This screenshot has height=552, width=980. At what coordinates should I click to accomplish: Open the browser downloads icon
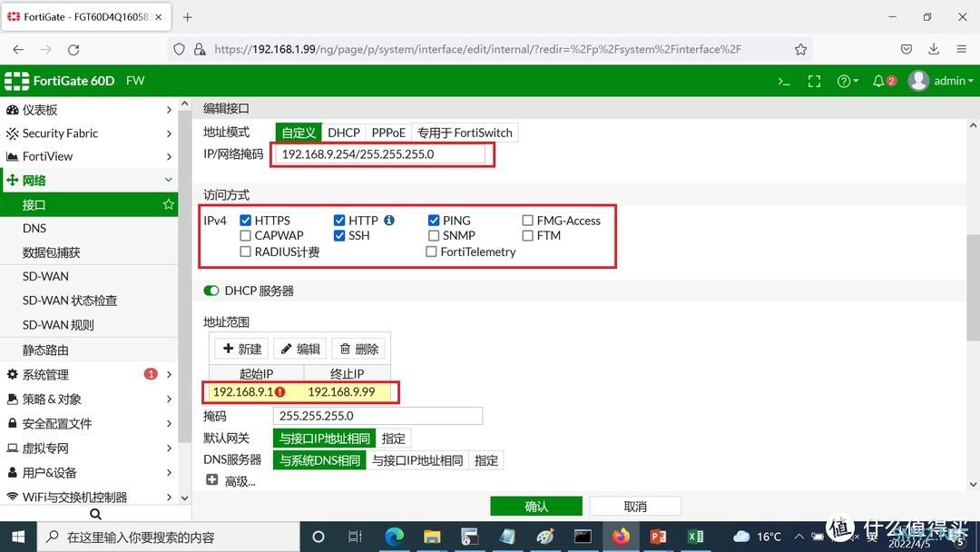pos(934,49)
